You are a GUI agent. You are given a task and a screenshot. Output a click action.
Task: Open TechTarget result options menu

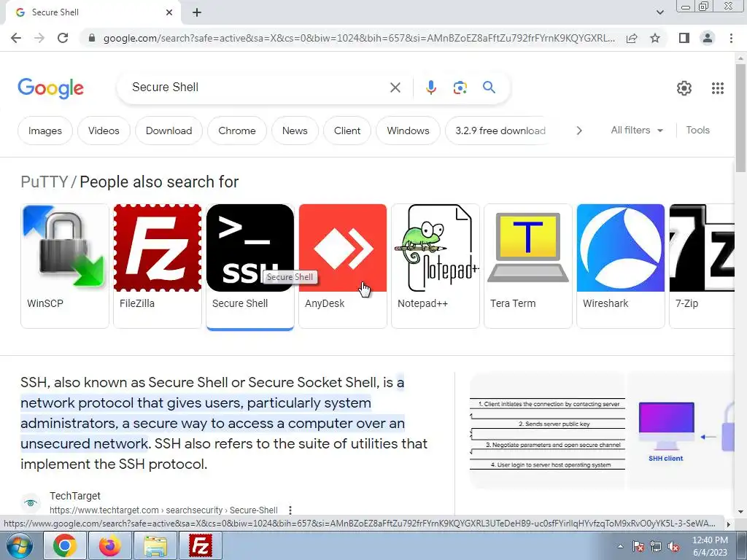click(290, 510)
